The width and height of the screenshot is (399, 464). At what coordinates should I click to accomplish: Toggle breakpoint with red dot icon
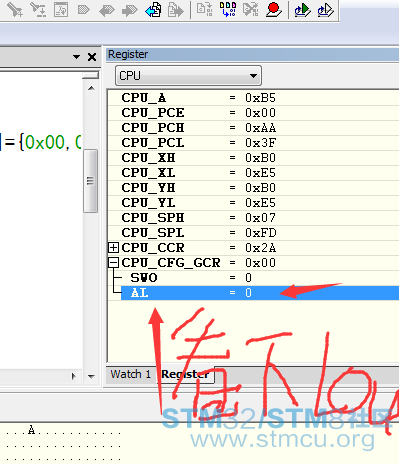click(274, 9)
